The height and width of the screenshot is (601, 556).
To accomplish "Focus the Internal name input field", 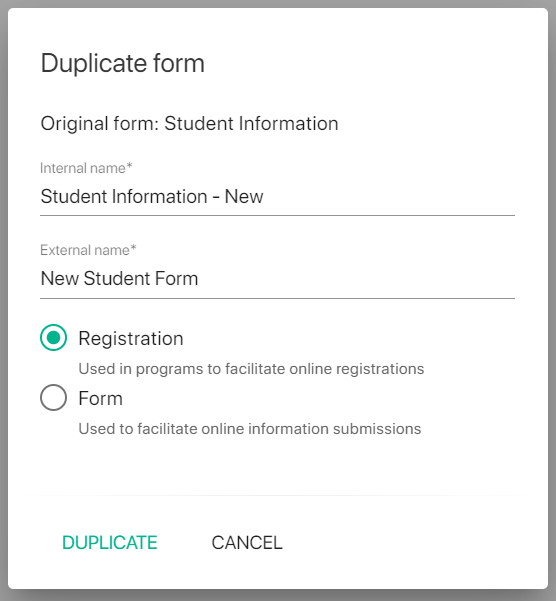I will (x=277, y=197).
